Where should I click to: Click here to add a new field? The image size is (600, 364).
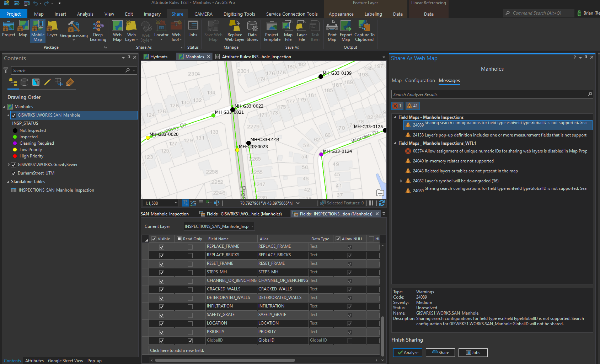[x=177, y=350]
